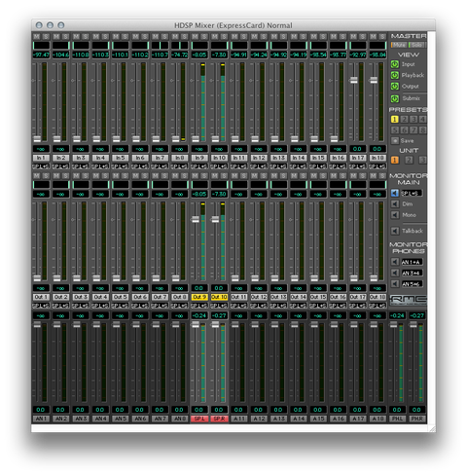Screen dimensions: 467x476
Task: Click speaker icon beside AN 3+4 phones
Action: (395, 273)
